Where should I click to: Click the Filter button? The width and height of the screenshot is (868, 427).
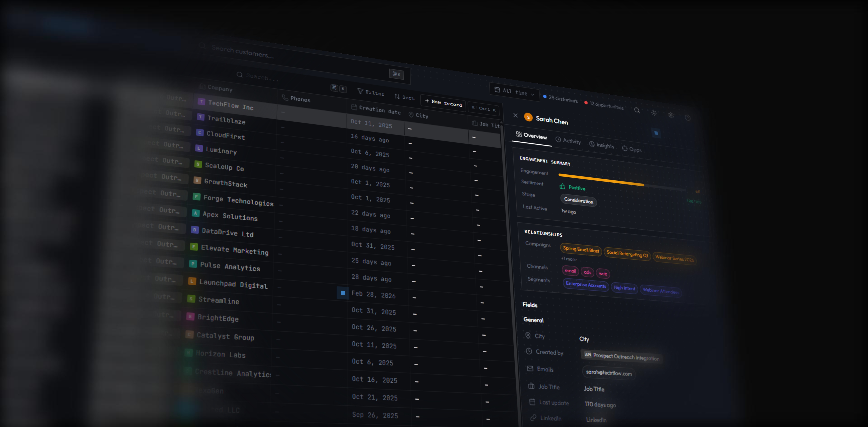click(371, 92)
